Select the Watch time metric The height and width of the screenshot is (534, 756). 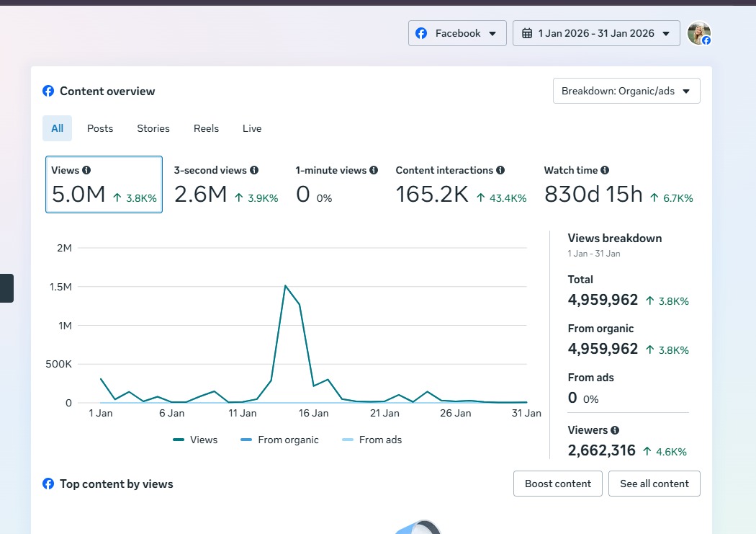tap(618, 185)
